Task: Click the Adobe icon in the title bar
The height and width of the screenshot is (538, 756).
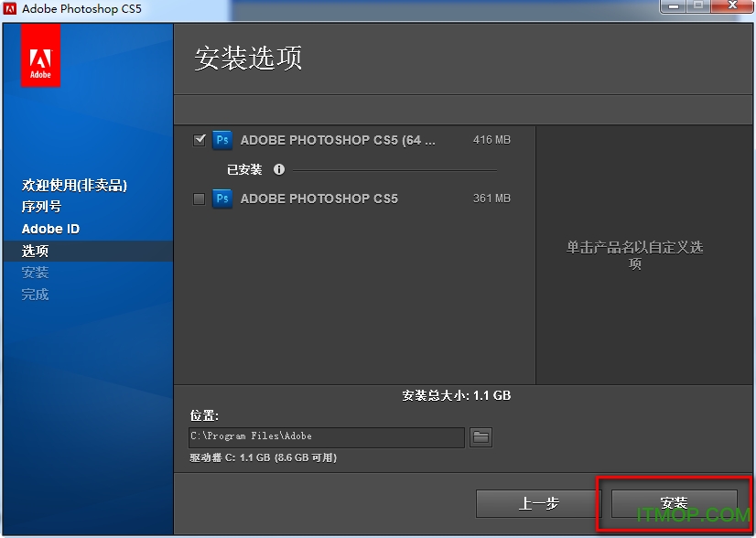Action: click(x=10, y=9)
